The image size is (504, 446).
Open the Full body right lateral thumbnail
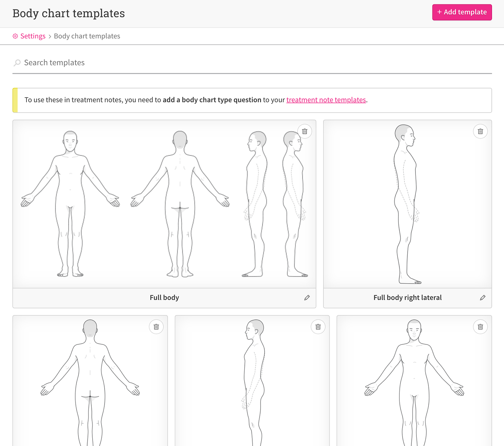tap(407, 204)
